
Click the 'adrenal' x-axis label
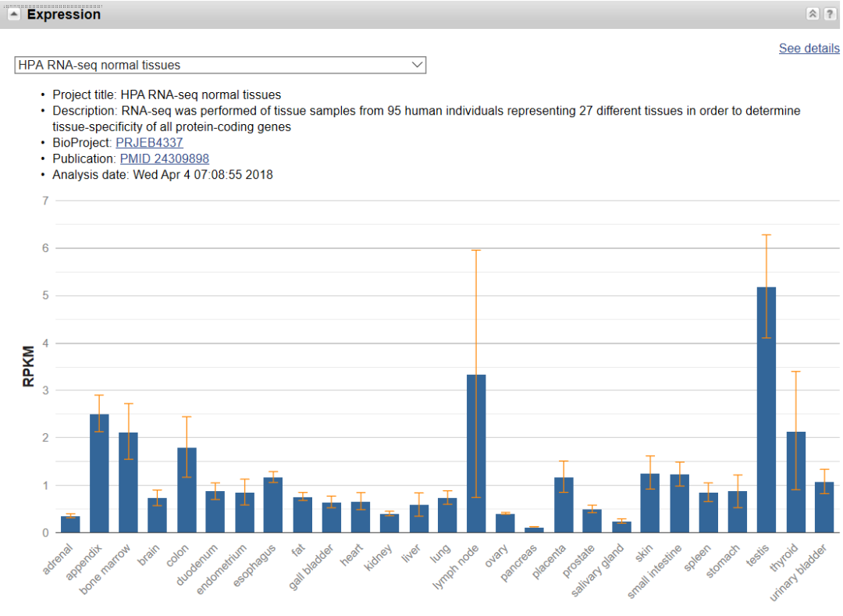tap(57, 559)
